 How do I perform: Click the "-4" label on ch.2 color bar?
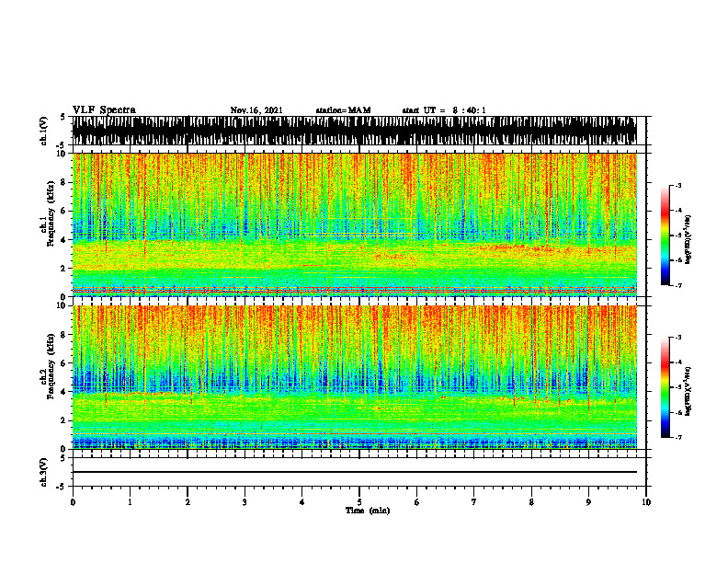(678, 362)
